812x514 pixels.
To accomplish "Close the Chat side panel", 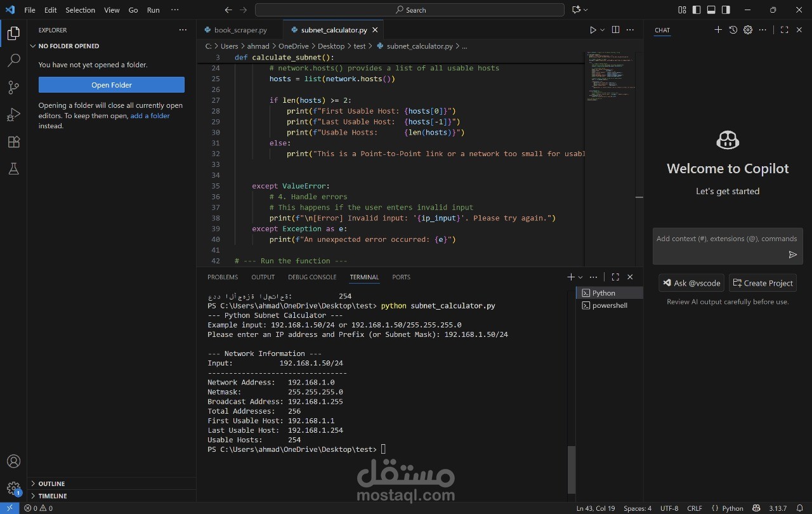I will [x=799, y=30].
